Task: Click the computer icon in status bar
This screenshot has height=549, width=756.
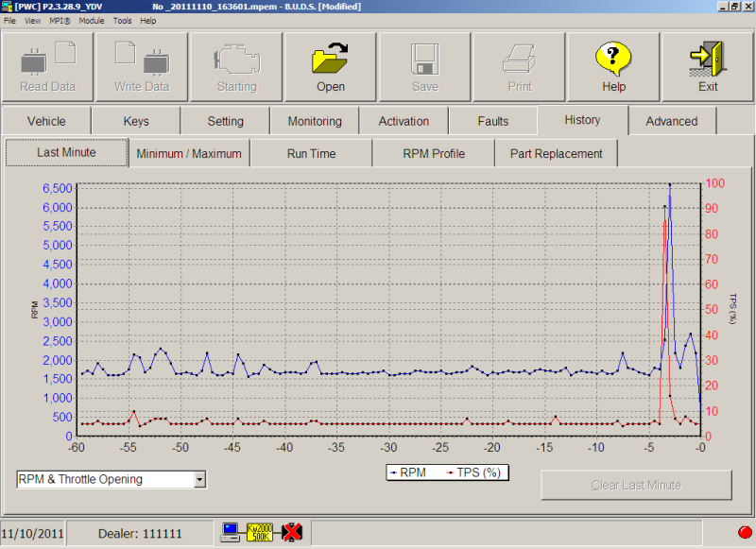Action: tap(231, 532)
